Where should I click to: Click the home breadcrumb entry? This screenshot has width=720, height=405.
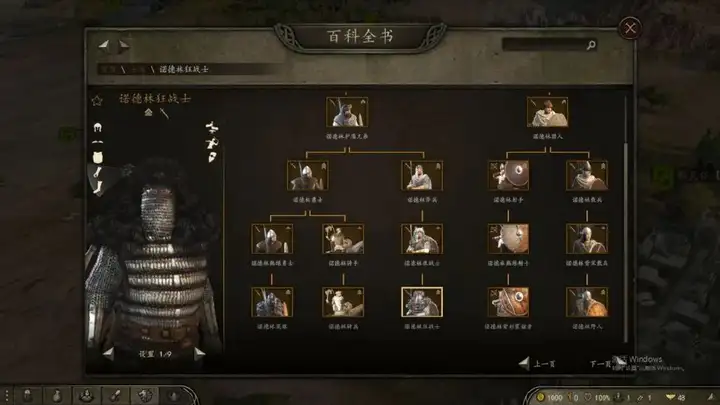pyautogui.click(x=108, y=69)
